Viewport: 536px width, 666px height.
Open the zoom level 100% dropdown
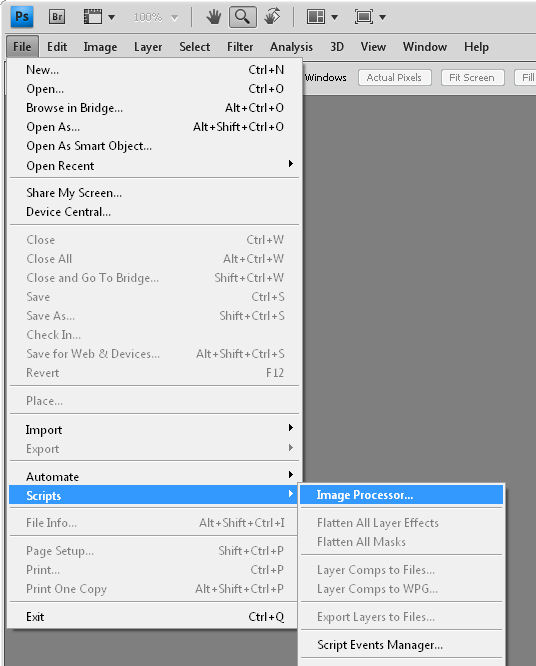point(155,17)
